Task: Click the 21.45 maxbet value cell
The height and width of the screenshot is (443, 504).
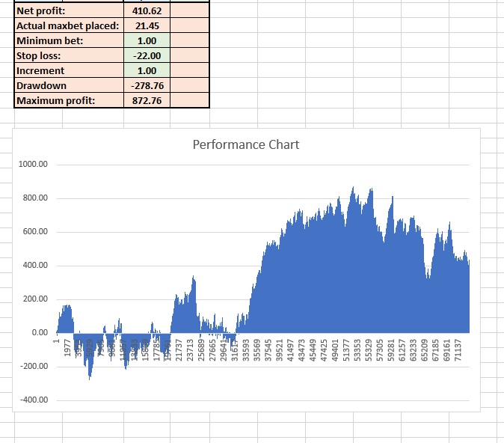Action: pos(147,26)
